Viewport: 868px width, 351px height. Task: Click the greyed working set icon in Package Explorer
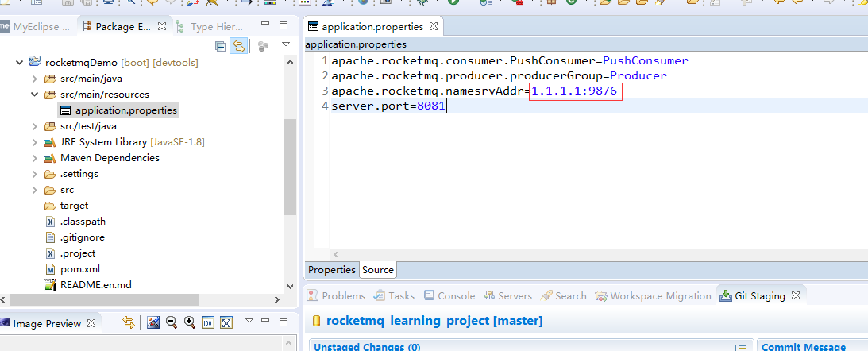point(263,46)
